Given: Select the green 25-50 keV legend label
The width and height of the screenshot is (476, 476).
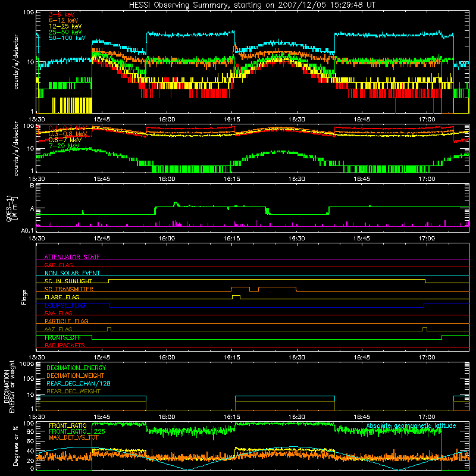Looking at the screenshot, I should point(65,32).
